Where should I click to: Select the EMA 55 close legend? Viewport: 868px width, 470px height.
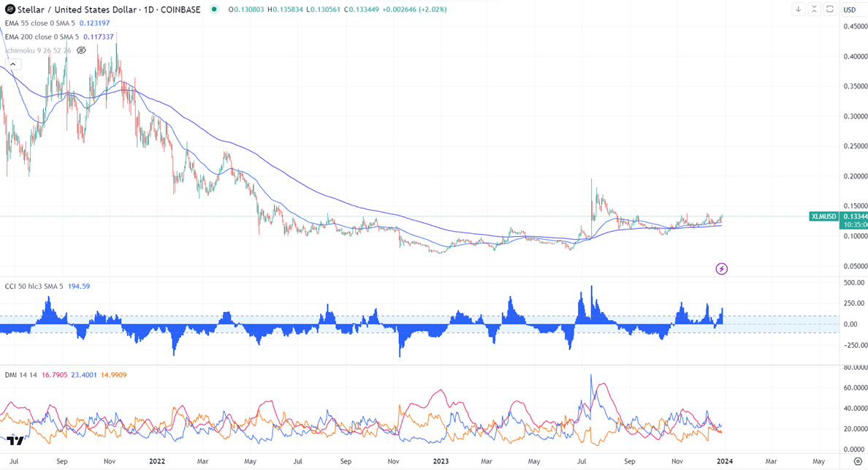tap(40, 23)
